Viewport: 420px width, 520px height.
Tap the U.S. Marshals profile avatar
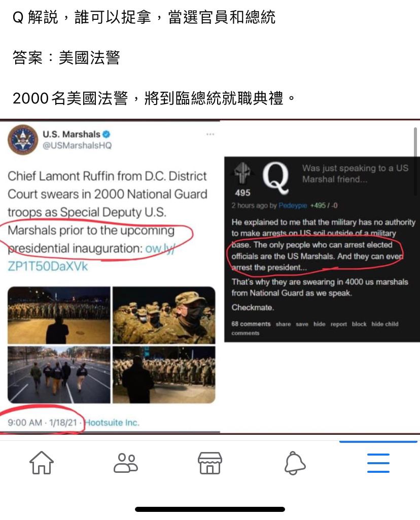[23, 140]
